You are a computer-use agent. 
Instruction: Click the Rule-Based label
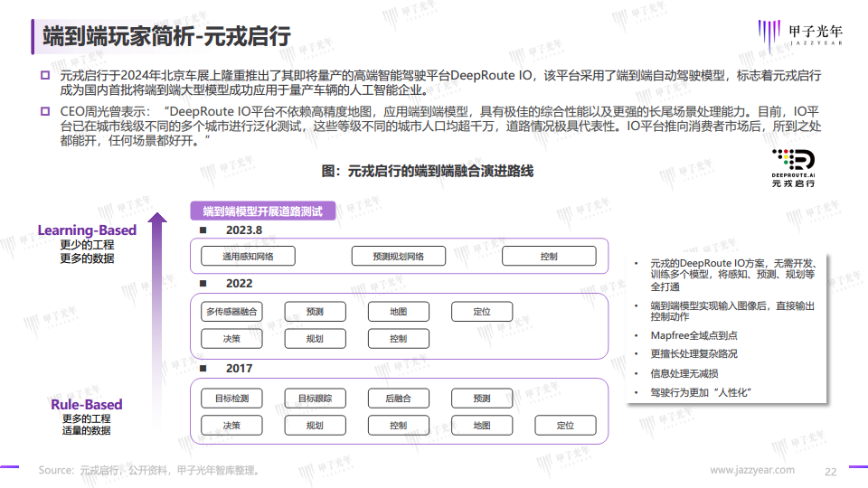pyautogui.click(x=87, y=405)
